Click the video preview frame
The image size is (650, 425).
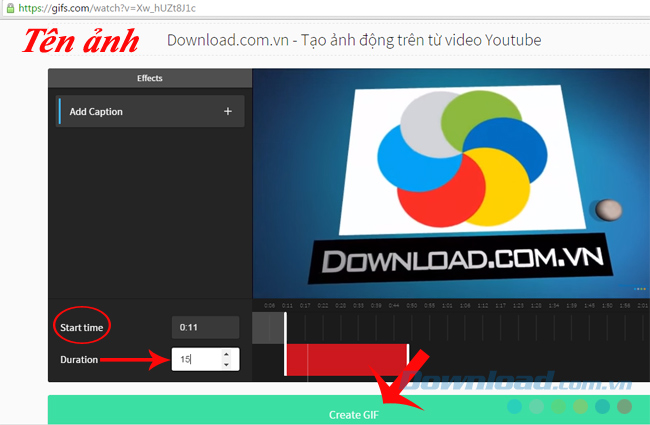click(451, 183)
